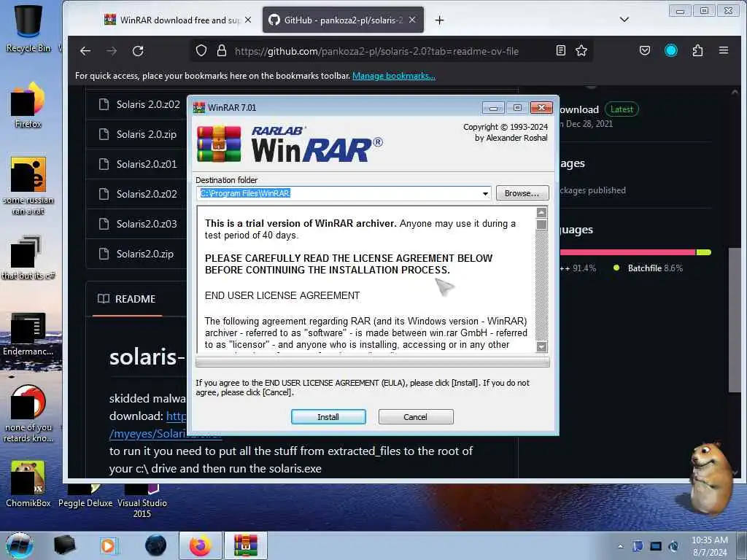Toggle reader view in address bar
The image size is (747, 560).
point(561,50)
